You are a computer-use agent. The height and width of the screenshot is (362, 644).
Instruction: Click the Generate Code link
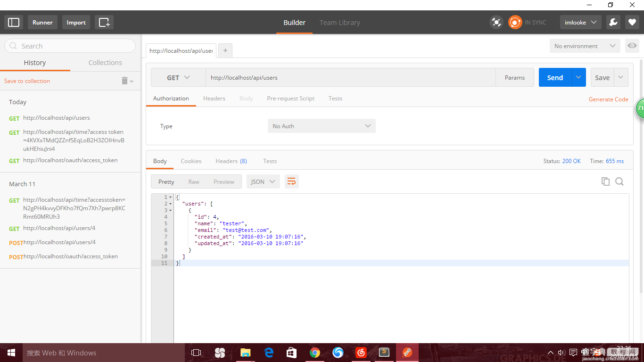608,99
